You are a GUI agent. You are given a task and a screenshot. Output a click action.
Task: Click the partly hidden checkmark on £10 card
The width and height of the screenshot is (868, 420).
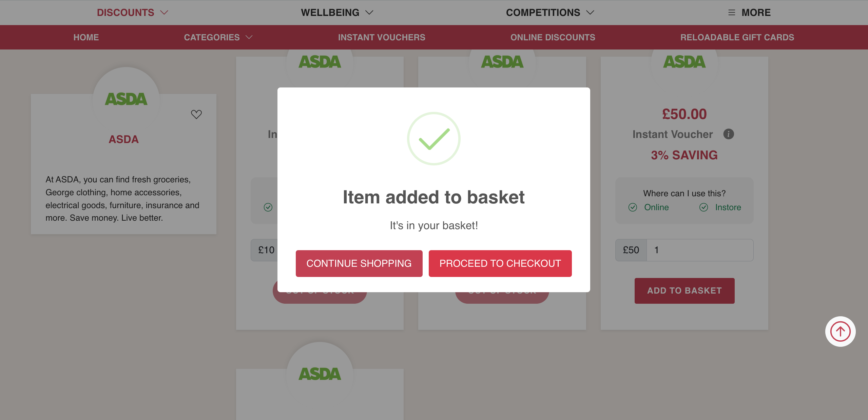pyautogui.click(x=268, y=207)
